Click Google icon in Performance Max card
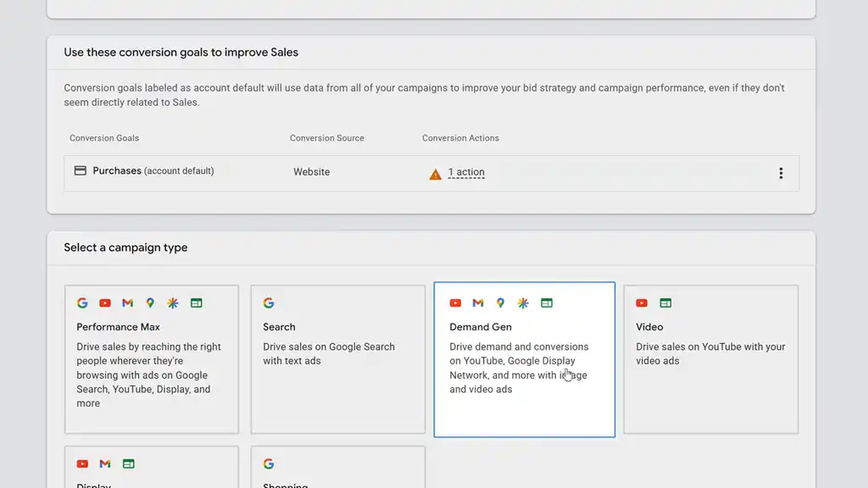Viewport: 868px width, 488px height. (x=82, y=302)
